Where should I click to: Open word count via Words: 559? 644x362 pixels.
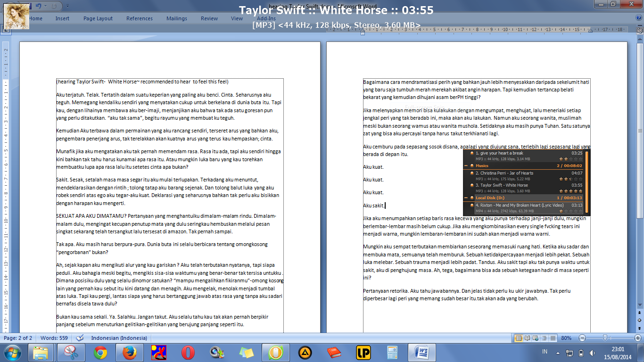click(x=54, y=338)
